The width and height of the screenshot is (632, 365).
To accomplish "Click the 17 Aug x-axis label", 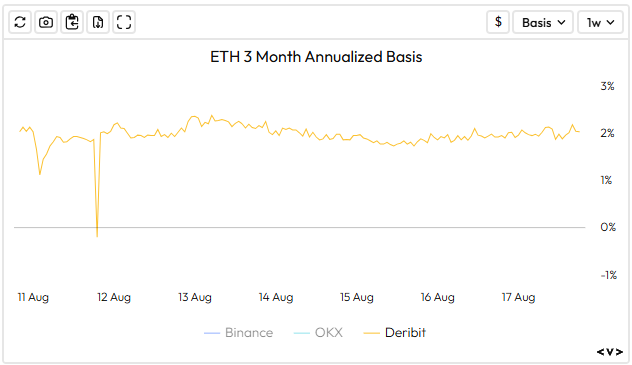I will 518,297.
